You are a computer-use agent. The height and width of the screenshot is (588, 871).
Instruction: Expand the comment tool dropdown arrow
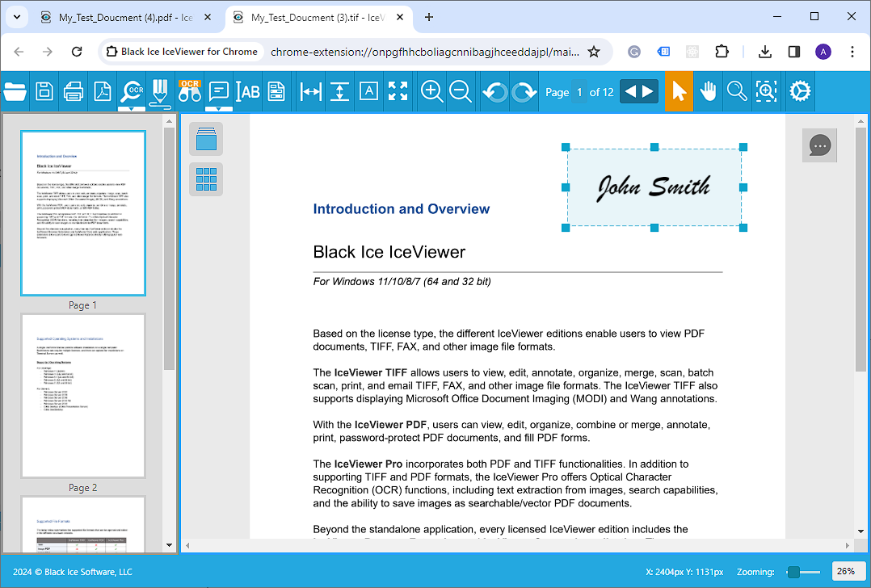pos(219,109)
